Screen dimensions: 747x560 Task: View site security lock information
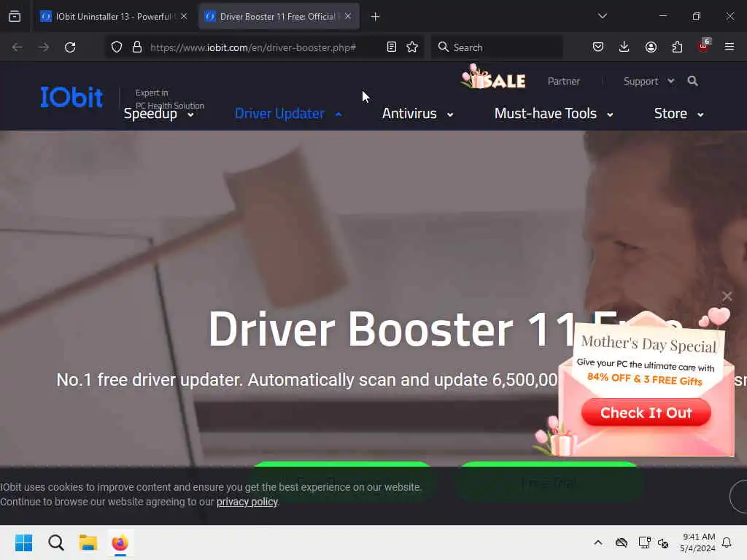(137, 47)
